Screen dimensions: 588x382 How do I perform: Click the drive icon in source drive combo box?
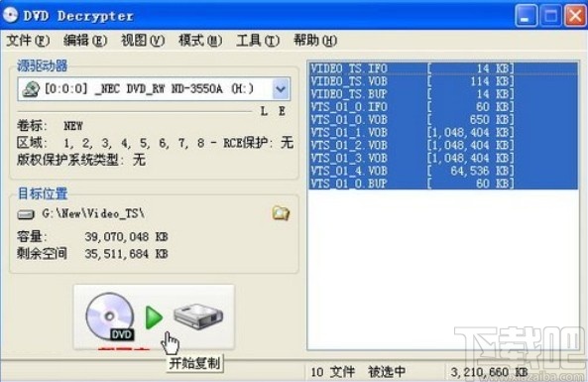pos(31,89)
